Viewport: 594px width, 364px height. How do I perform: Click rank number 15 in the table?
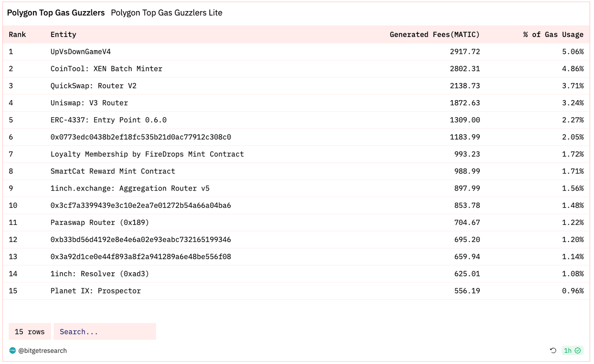click(13, 291)
